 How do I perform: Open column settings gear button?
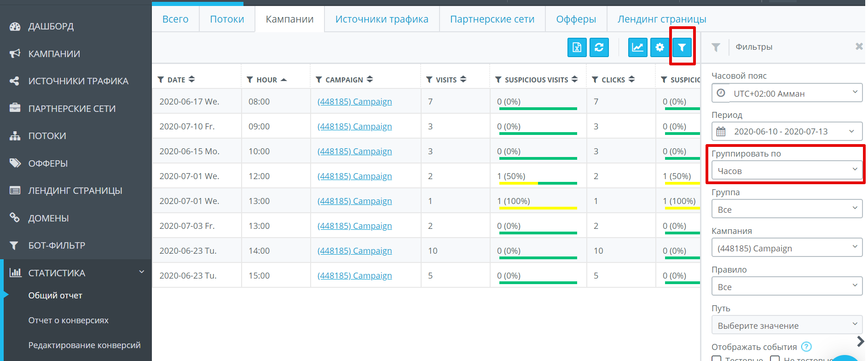(x=660, y=47)
